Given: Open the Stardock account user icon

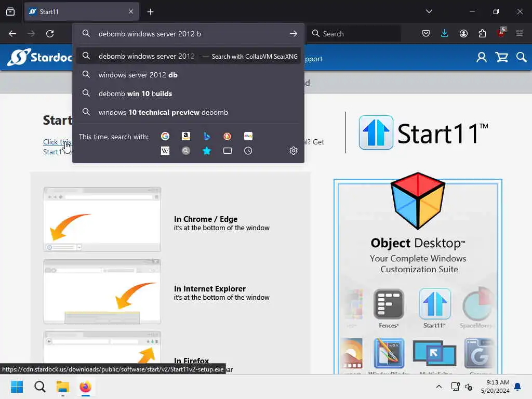Looking at the screenshot, I should coord(482,57).
